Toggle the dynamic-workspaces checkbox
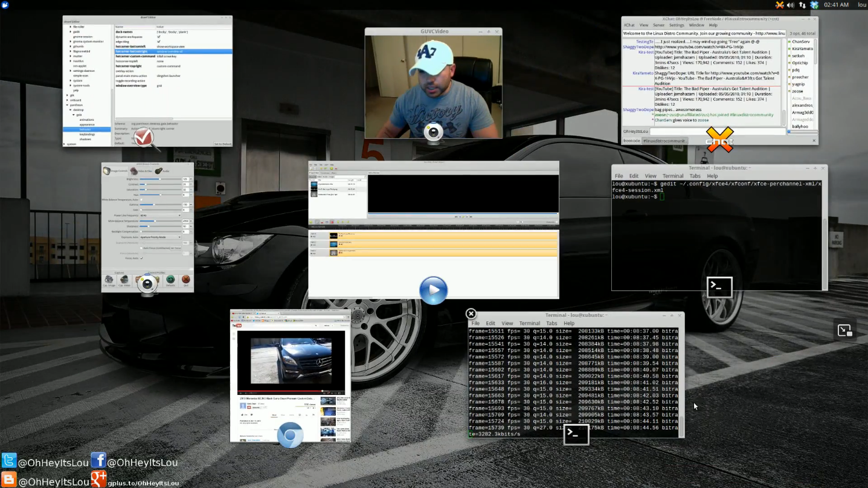Screen dimensions: 868x488 click(159, 37)
